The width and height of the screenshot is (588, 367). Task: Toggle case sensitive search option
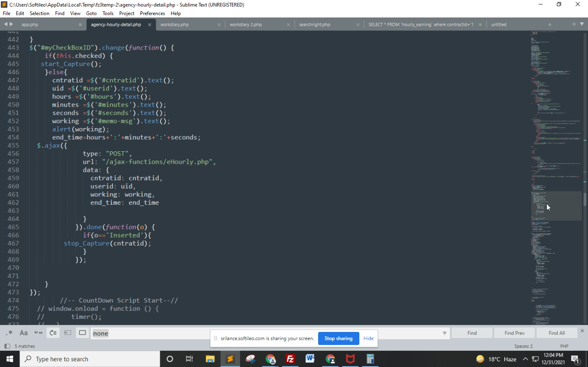pos(24,333)
